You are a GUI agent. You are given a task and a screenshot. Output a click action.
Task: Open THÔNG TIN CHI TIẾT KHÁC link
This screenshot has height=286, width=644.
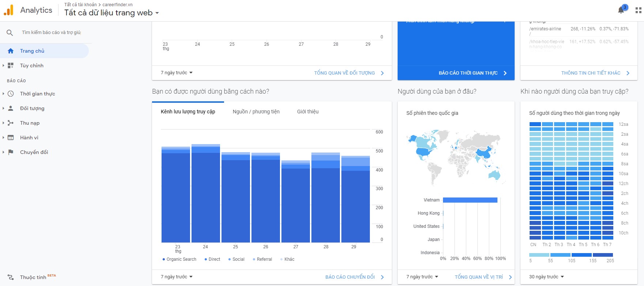tap(591, 73)
